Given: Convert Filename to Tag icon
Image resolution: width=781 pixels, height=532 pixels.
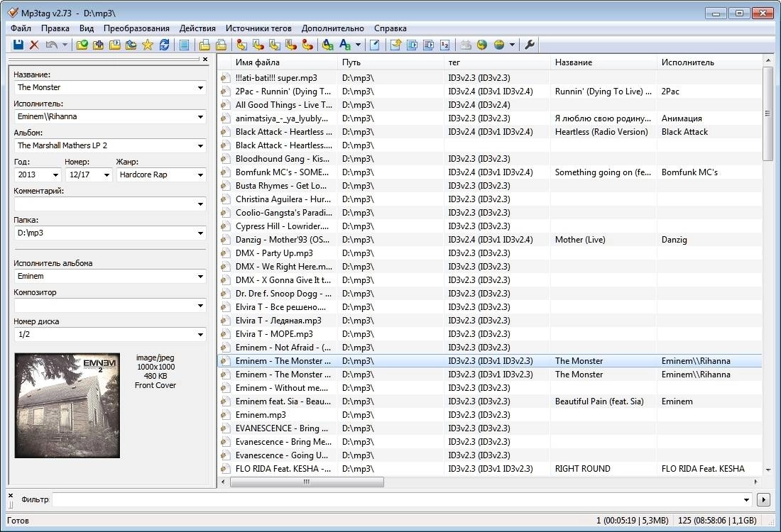Looking at the screenshot, I should [x=258, y=45].
